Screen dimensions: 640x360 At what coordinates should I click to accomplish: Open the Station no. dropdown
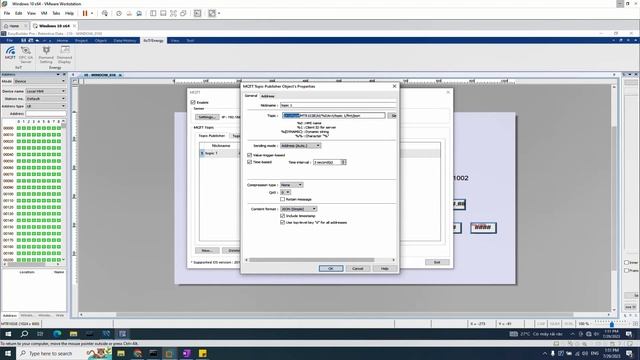click(45, 98)
